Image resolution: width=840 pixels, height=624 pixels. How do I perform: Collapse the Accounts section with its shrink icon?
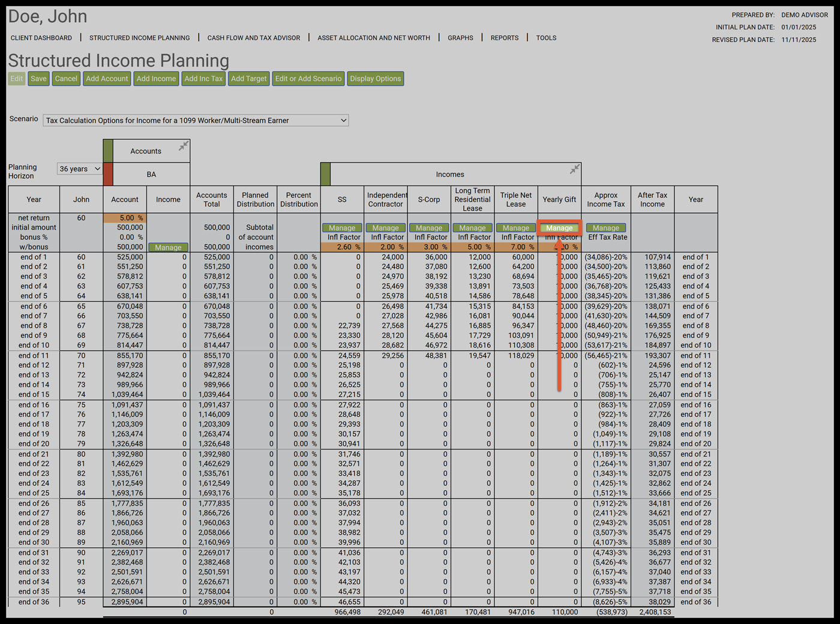(x=184, y=146)
